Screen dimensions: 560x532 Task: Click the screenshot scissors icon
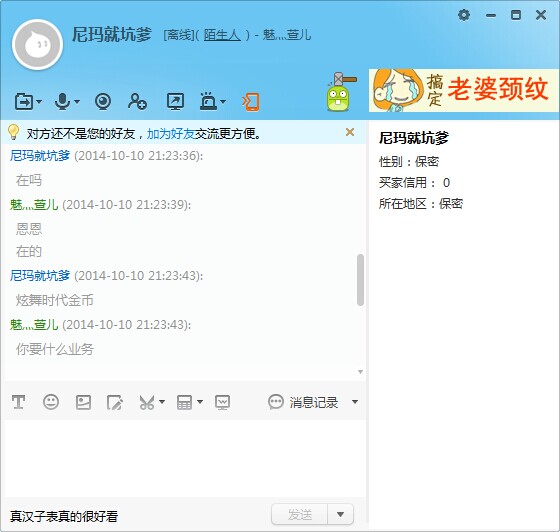tap(147, 402)
